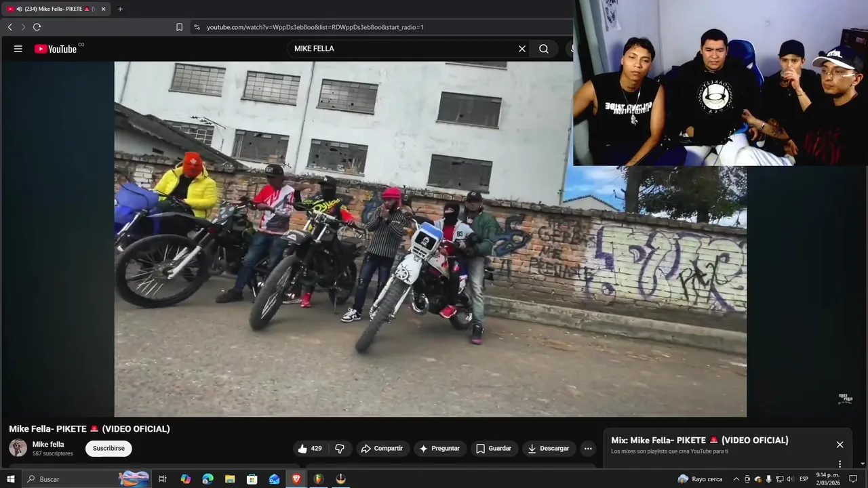Viewport: 868px width, 488px height.
Task: Share the video via Compartir
Action: 382,449
